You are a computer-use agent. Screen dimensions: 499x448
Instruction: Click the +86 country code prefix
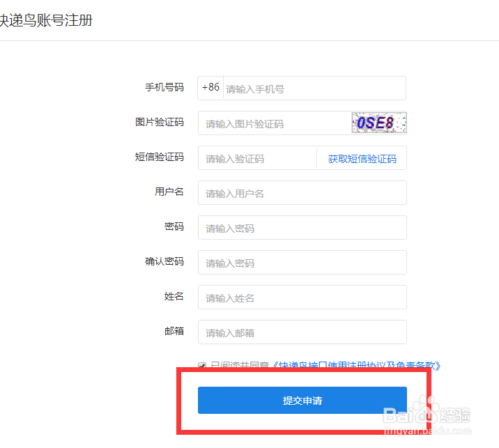210,87
